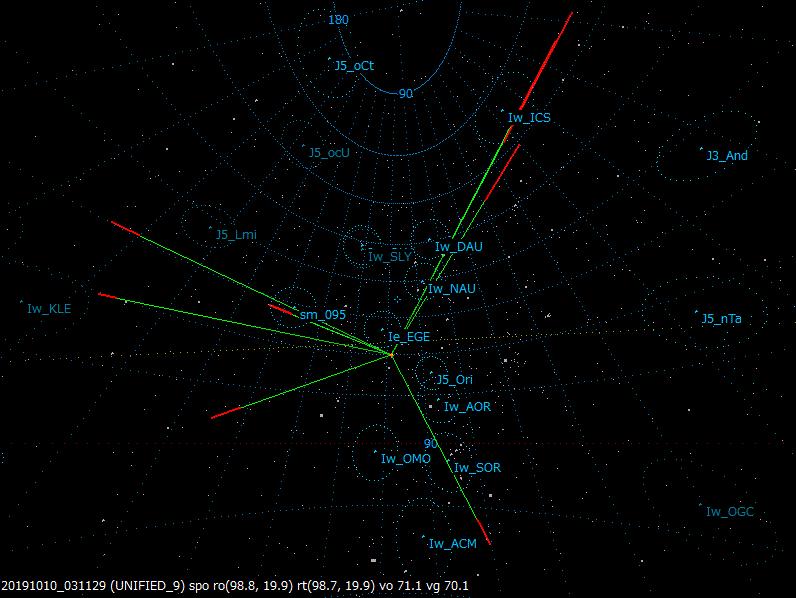Select the Iw_ACM radiant label

click(452, 544)
